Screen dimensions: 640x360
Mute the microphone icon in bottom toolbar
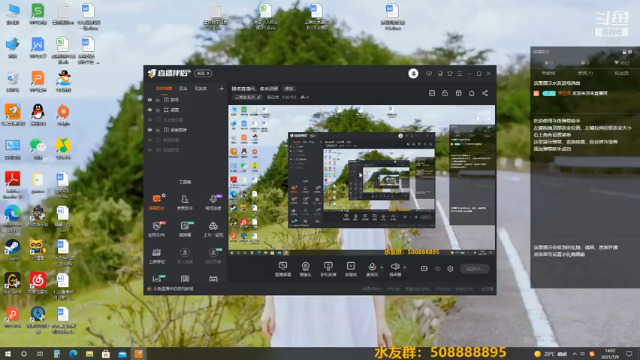tap(372, 267)
